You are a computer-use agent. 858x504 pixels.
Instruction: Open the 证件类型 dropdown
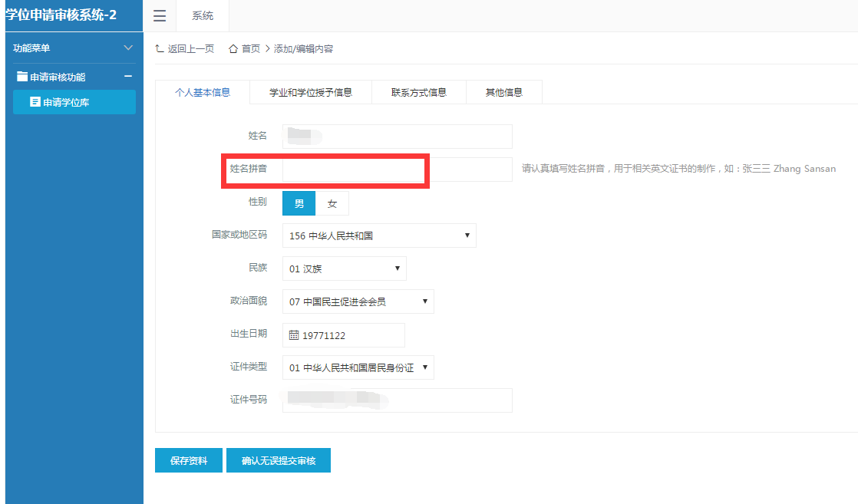[425, 367]
